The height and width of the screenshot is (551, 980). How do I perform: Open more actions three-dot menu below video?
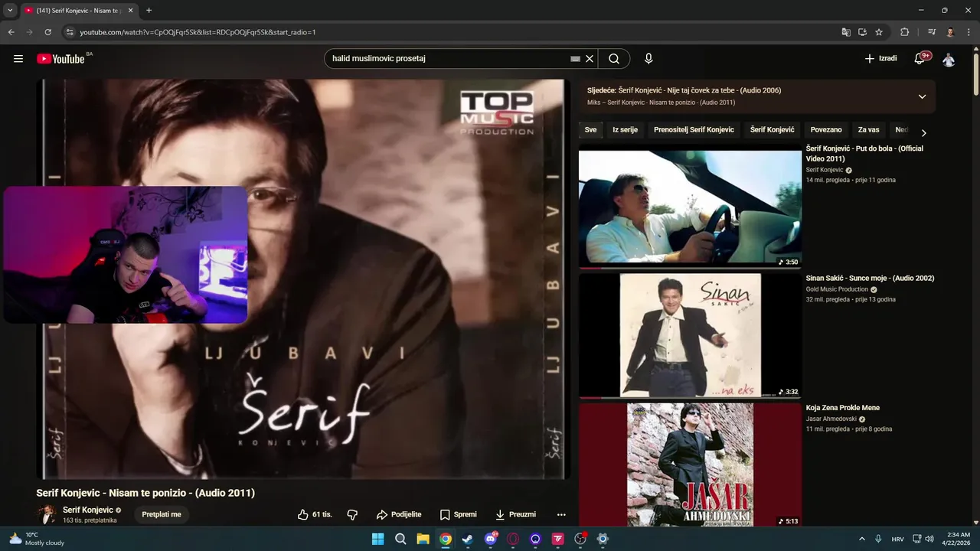561,514
